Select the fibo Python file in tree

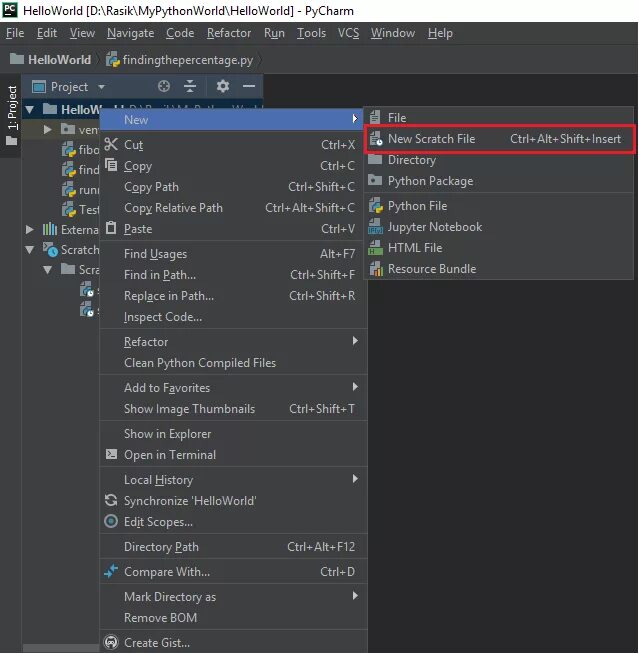(81, 149)
